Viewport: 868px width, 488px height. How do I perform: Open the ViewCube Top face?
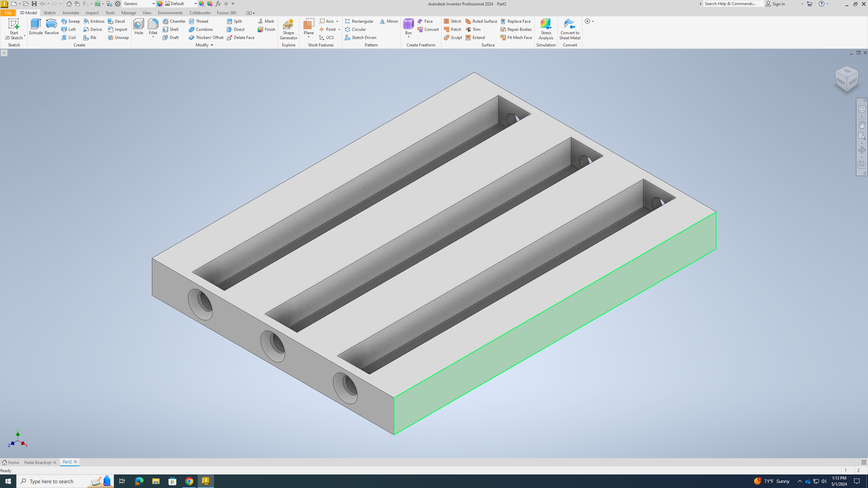(x=847, y=71)
